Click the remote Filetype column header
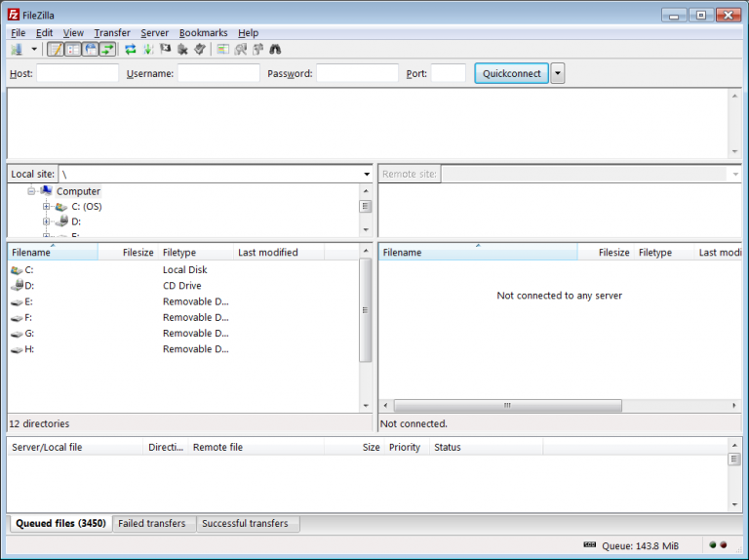This screenshot has width=749, height=560. (664, 252)
